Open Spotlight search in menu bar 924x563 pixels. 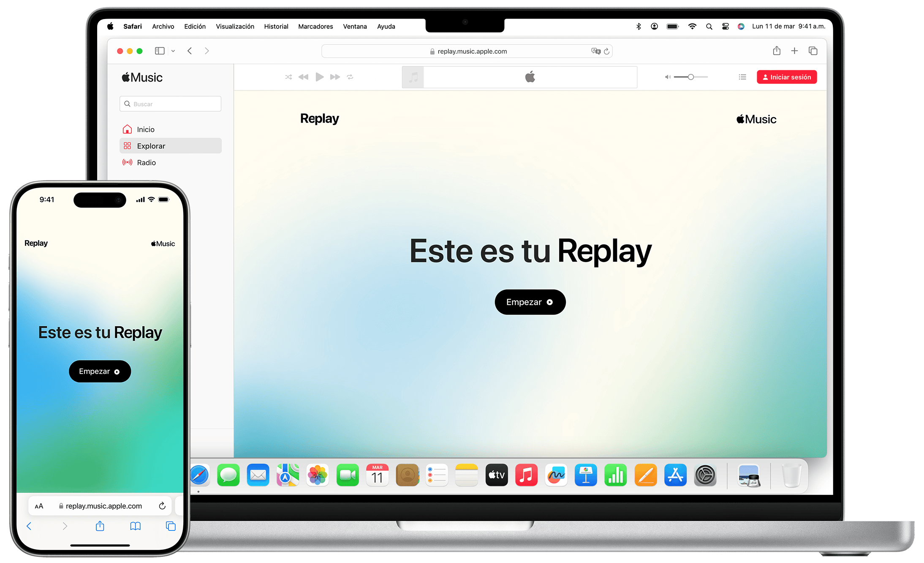coord(709,26)
